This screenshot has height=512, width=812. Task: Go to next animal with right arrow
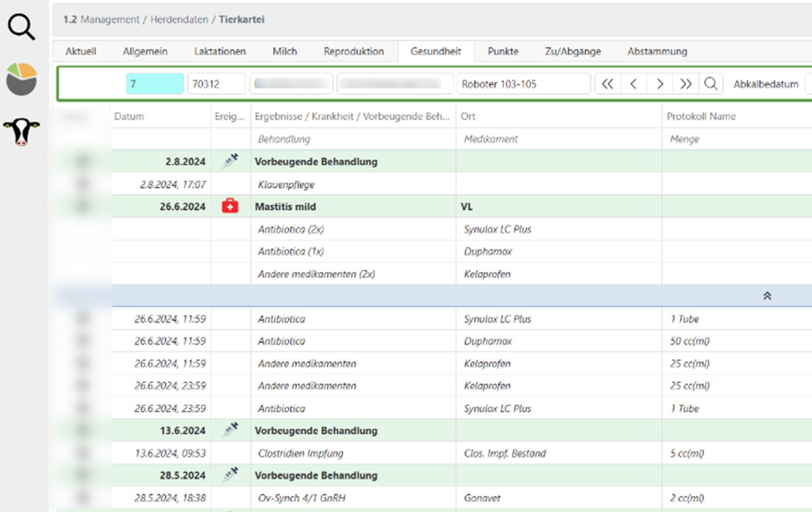(660, 84)
